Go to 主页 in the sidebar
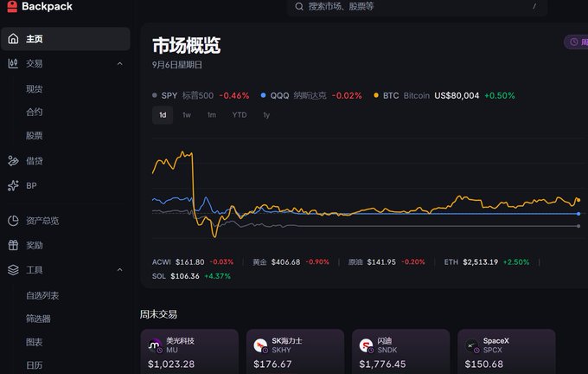 [x=66, y=39]
